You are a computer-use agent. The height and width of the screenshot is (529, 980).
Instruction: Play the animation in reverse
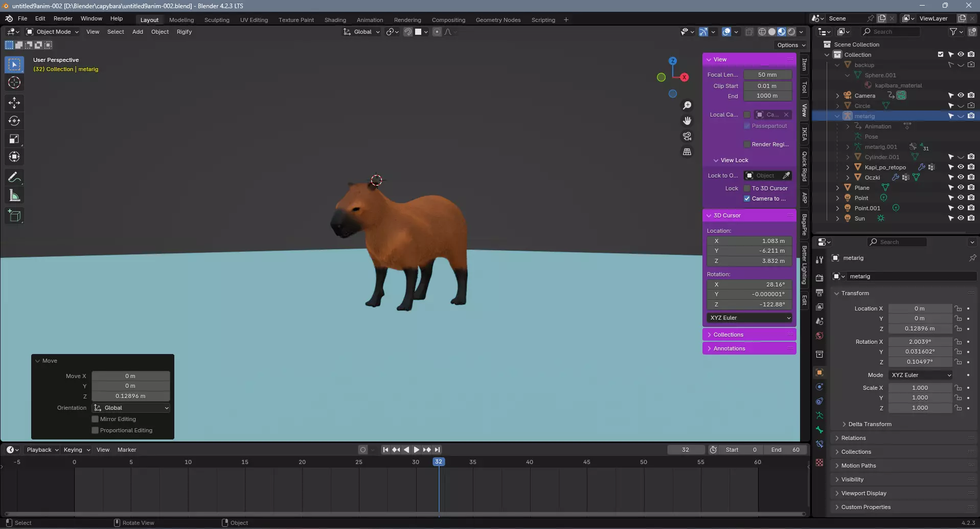coord(406,450)
